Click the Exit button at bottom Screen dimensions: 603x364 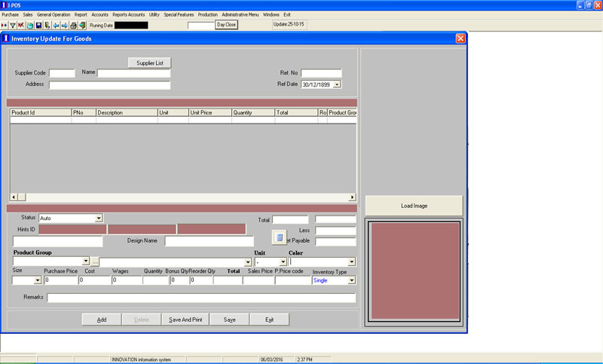tap(269, 320)
